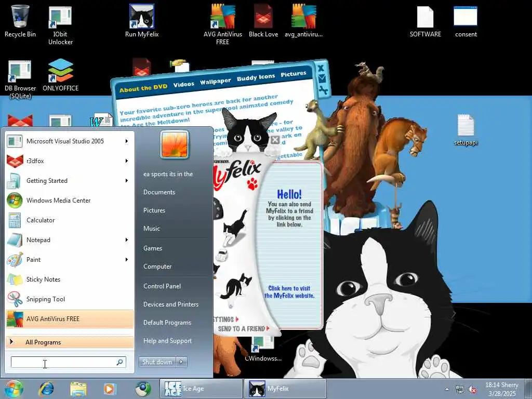
Task: Click the tools icon on Ice Age window
Action: click(x=323, y=90)
